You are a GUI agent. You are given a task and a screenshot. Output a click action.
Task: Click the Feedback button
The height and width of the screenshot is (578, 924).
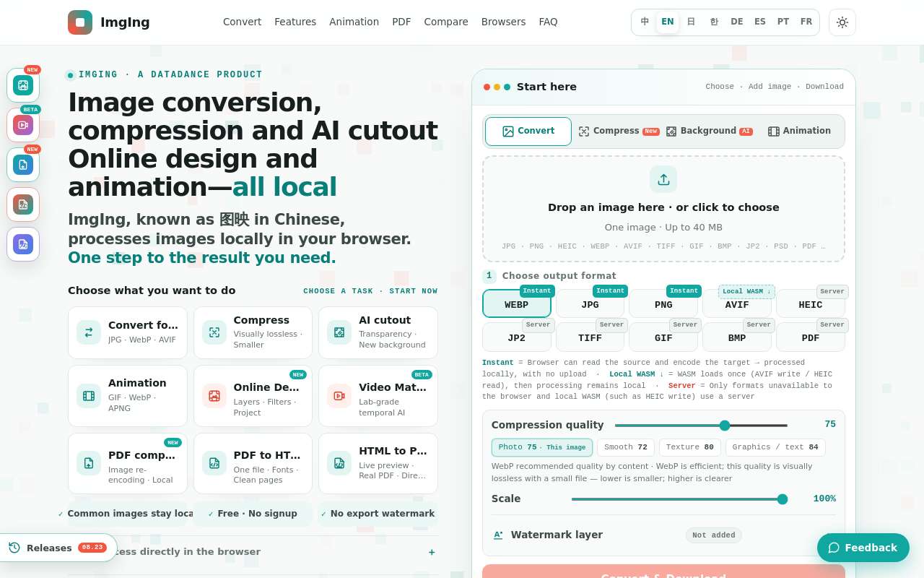pos(863,548)
